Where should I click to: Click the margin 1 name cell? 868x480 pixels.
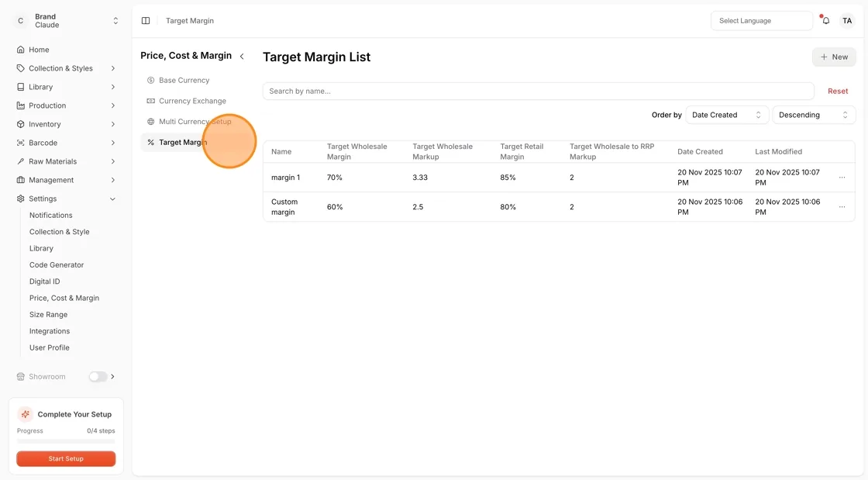pos(286,178)
